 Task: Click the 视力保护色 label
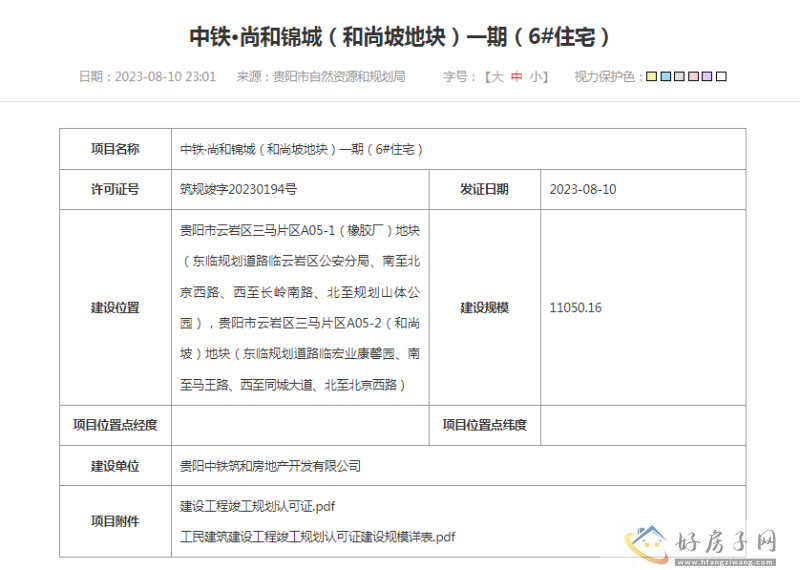608,77
